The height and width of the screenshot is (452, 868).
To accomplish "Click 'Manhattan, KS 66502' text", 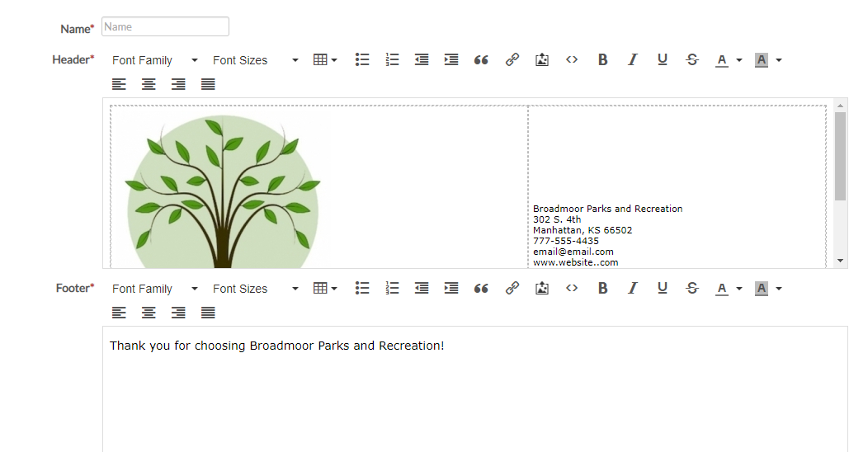I will 583,230.
